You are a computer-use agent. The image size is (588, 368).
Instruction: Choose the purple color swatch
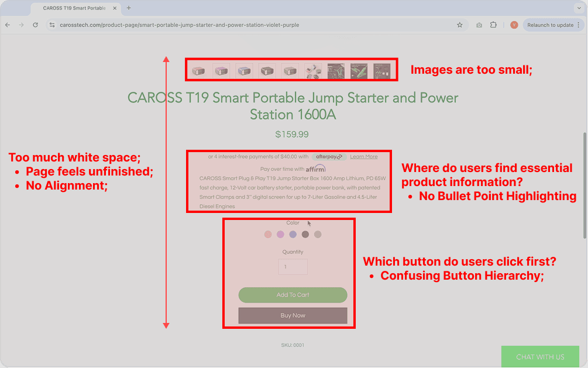(x=280, y=235)
